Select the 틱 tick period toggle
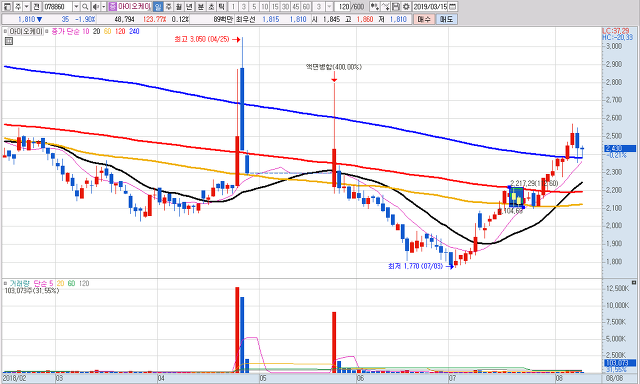Screen dimensions: 640x384 221,7
